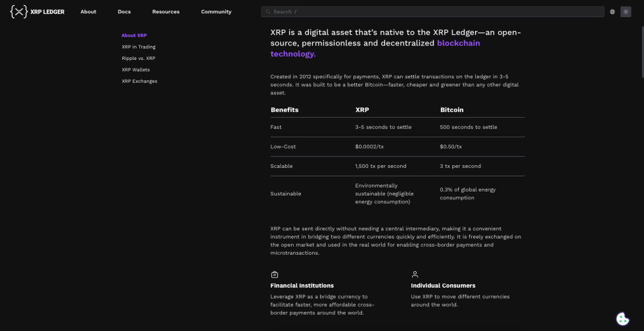Select About XRP in the sidebar
Image resolution: width=644 pixels, height=331 pixels.
click(x=134, y=36)
